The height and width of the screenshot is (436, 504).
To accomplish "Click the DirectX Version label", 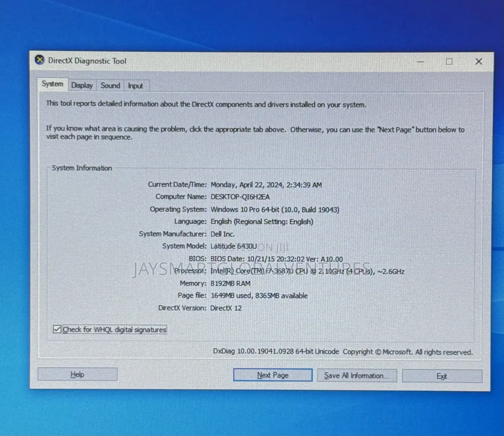I will coord(182,308).
